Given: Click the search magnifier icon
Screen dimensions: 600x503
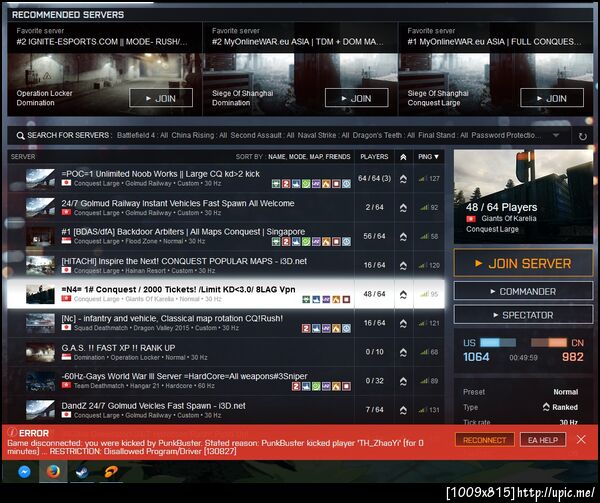Looking at the screenshot, I should (20, 136).
